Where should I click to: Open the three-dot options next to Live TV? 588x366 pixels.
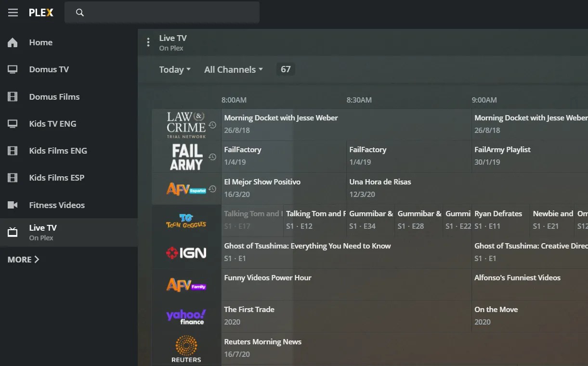(x=148, y=42)
